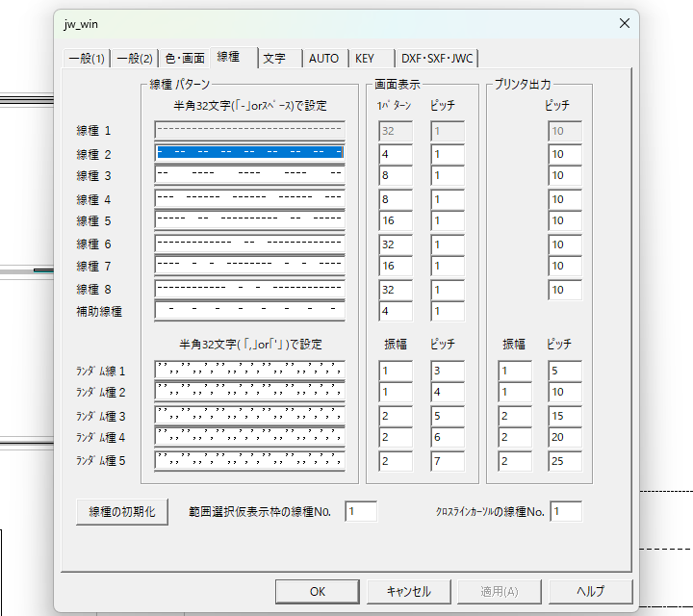
Task: Click ランダム線 1 printer 振幅 field
Action: (515, 371)
